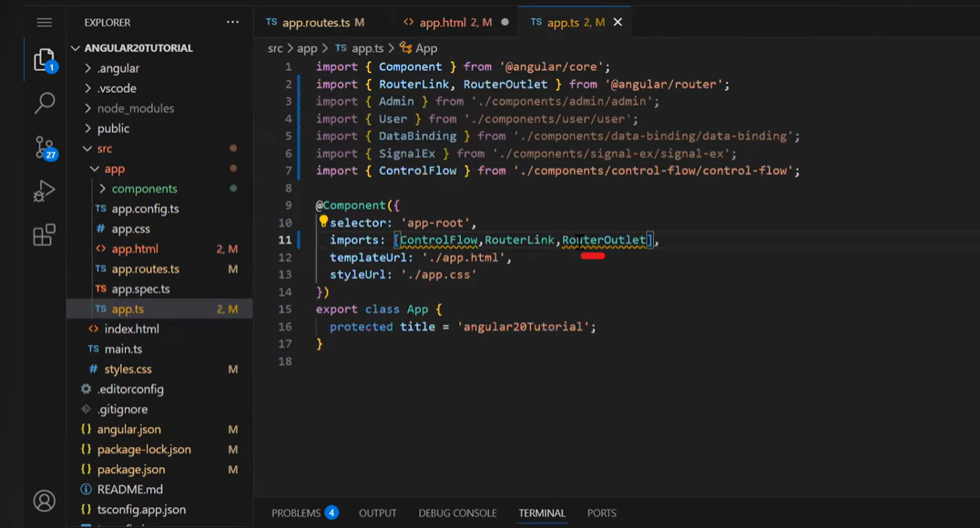Open the Search view in activity bar
980x528 pixels.
(44, 103)
